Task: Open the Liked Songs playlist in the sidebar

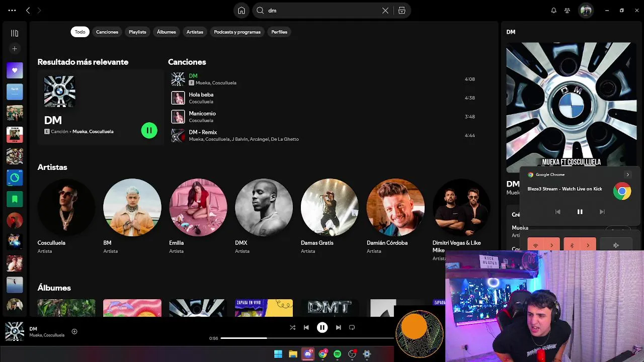Action: 15,70
